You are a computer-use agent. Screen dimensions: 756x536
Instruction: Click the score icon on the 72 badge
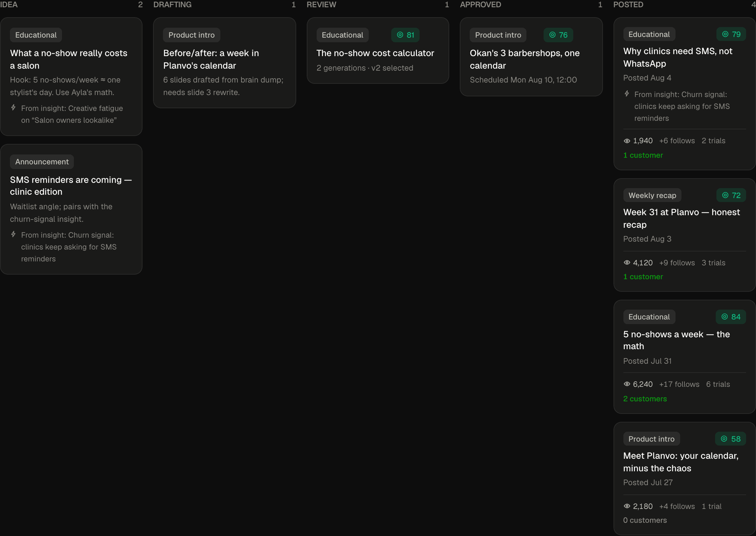pyautogui.click(x=725, y=195)
